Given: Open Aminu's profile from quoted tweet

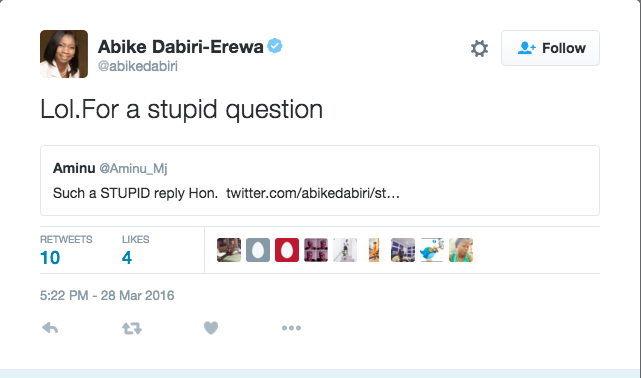Looking at the screenshot, I should [x=74, y=168].
